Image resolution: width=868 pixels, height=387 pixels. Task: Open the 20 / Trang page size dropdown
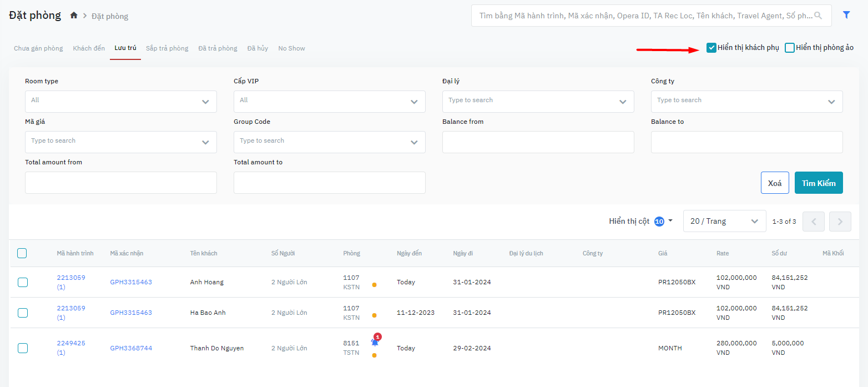[724, 221]
